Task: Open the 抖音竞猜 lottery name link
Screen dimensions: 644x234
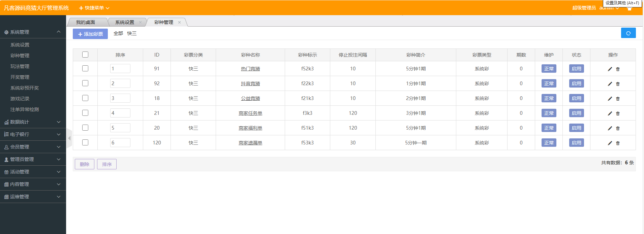Action: (250, 83)
